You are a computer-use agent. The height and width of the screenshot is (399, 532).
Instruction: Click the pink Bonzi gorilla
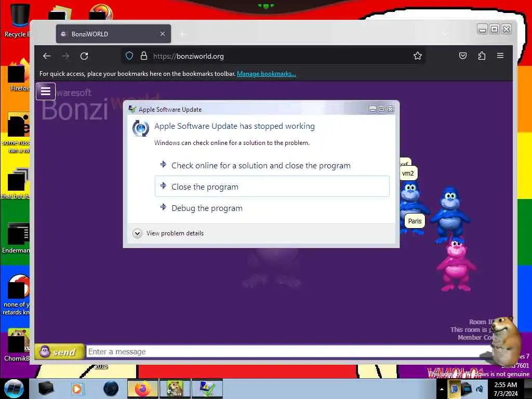pos(456,264)
